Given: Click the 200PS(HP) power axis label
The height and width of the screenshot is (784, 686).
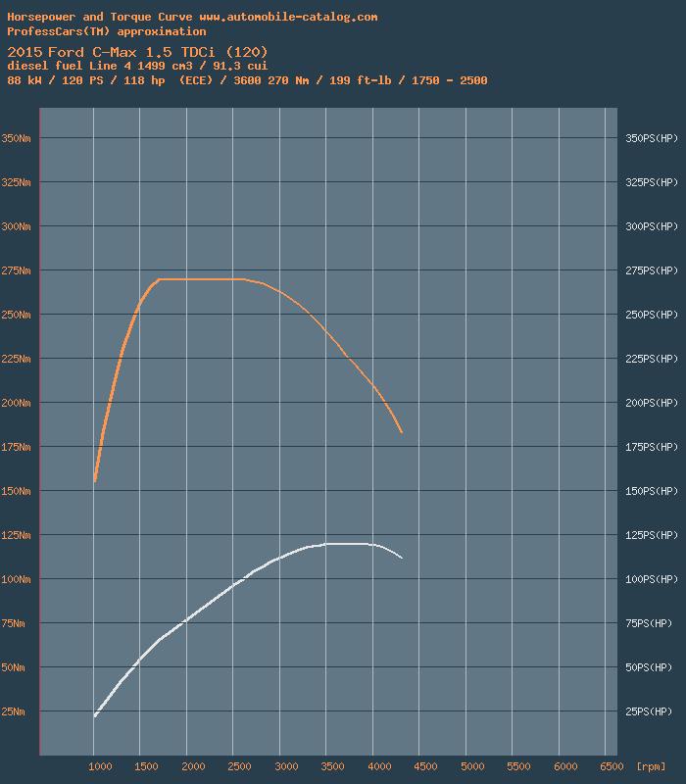Looking at the screenshot, I should click(x=652, y=403).
